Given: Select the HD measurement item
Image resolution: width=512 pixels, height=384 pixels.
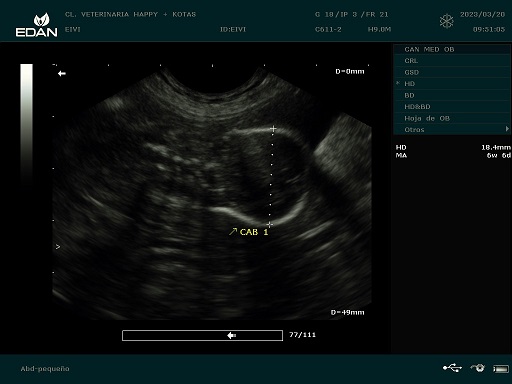Looking at the screenshot, I should click(x=452, y=84).
